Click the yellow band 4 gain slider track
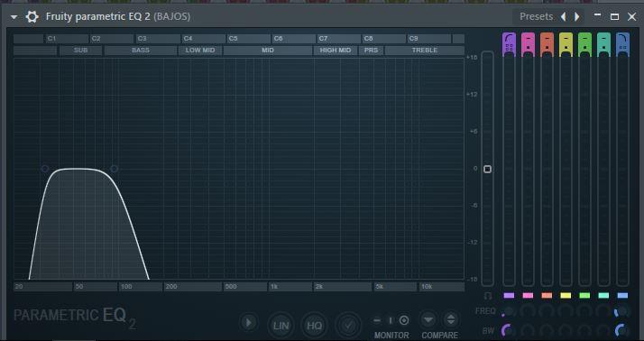 click(x=566, y=170)
